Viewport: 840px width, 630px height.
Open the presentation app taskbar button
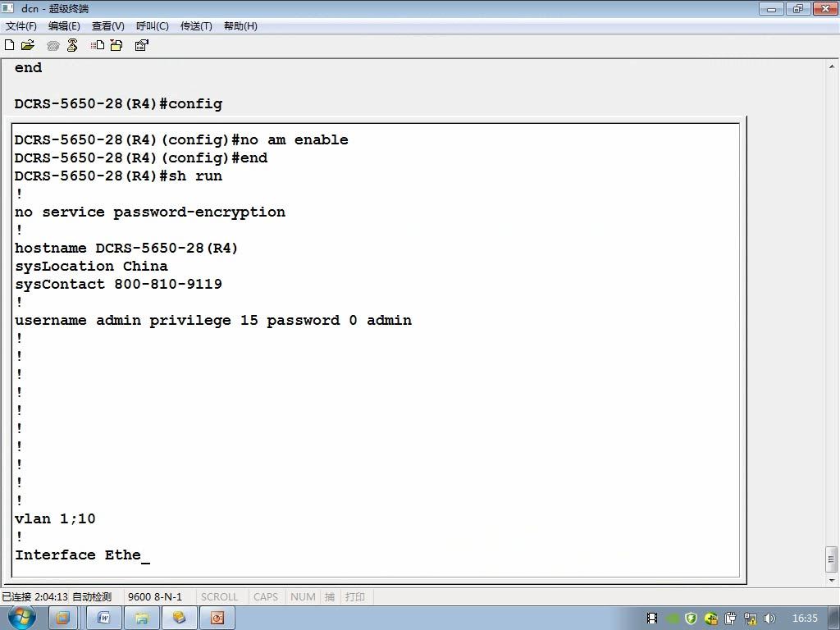pos(217,618)
